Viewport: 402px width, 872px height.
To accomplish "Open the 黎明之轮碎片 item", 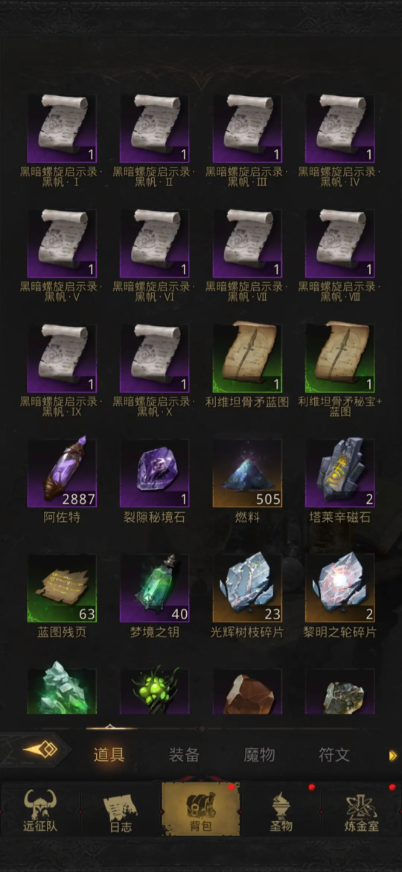I will 340,588.
